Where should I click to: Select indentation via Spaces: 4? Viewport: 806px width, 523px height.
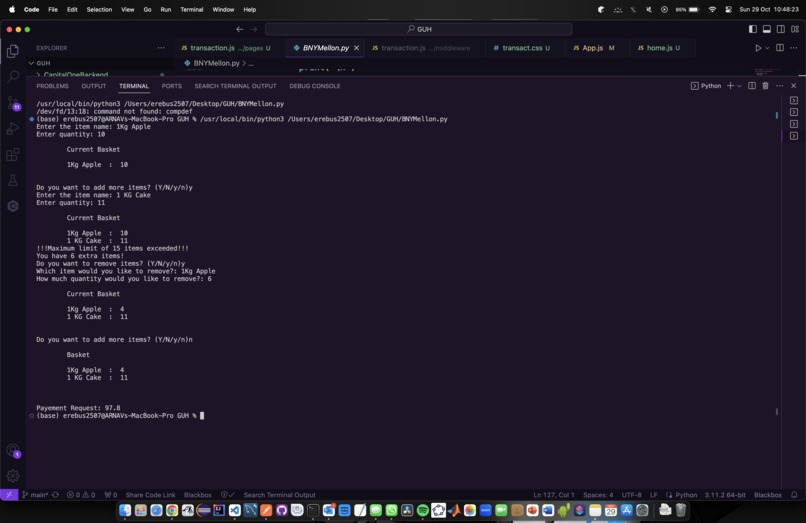click(598, 495)
